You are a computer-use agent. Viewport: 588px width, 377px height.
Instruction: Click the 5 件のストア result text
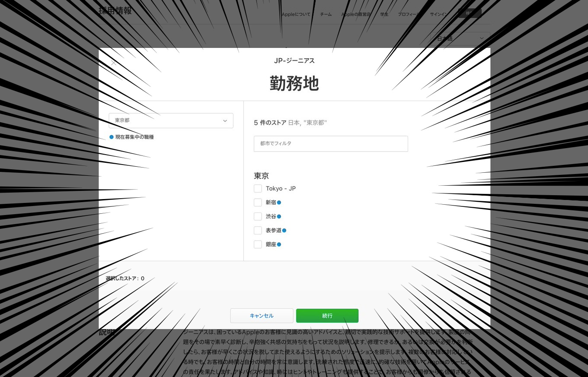(x=270, y=123)
